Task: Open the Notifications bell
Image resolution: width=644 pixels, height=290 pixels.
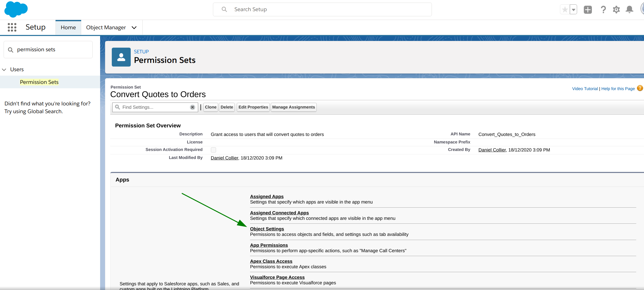Action: (x=629, y=10)
